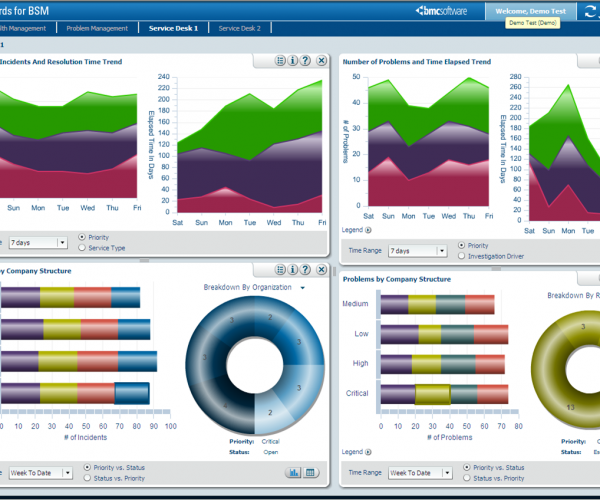Image resolution: width=600 pixels, height=500 pixels.
Task: Click highlighted blue segment of bottom incidents bar
Action: pyautogui.click(x=132, y=393)
